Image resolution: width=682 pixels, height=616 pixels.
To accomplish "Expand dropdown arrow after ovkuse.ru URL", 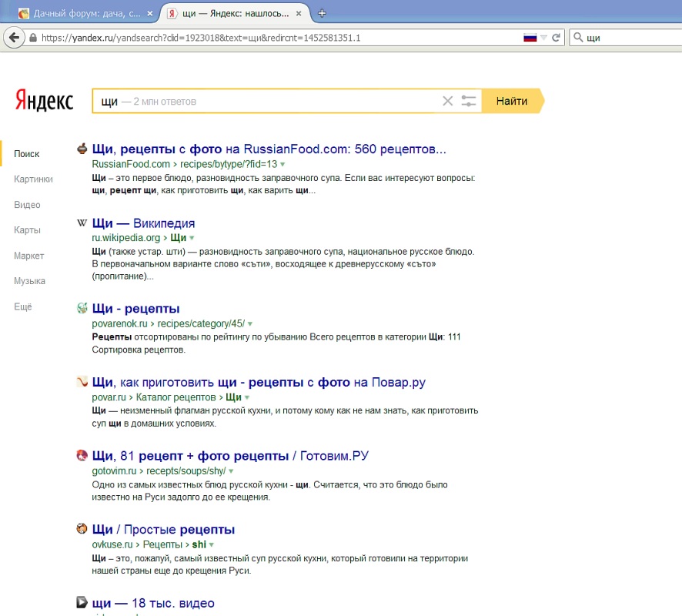I will (212, 544).
